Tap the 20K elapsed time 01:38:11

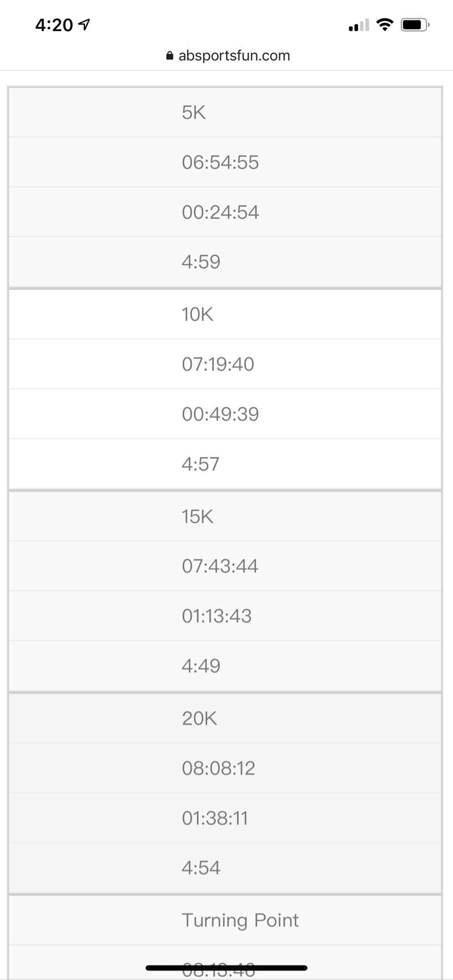pyautogui.click(x=215, y=818)
